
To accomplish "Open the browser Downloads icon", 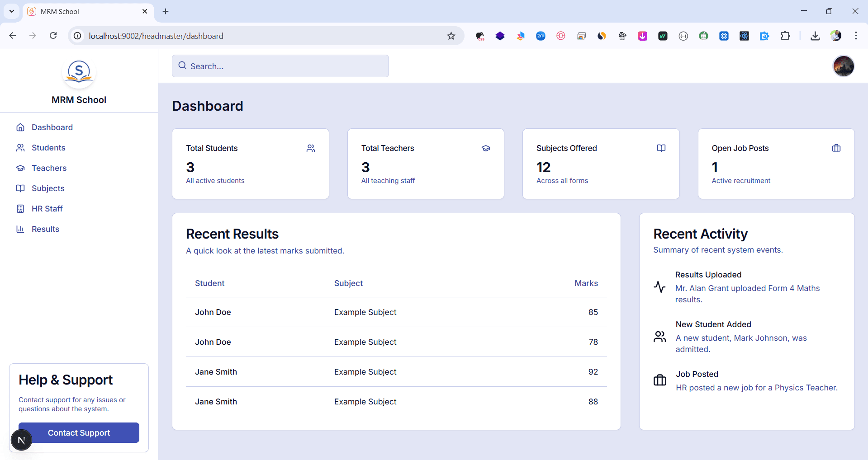I will pyautogui.click(x=815, y=36).
